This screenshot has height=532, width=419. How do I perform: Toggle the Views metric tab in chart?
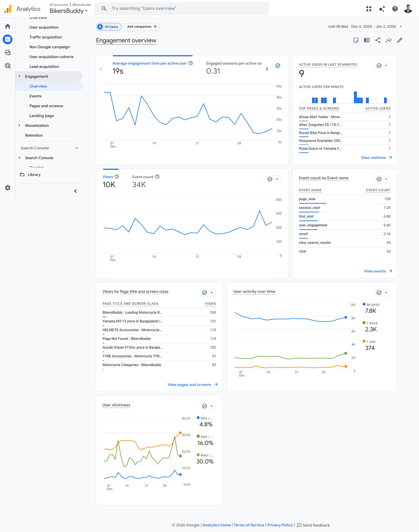click(108, 177)
